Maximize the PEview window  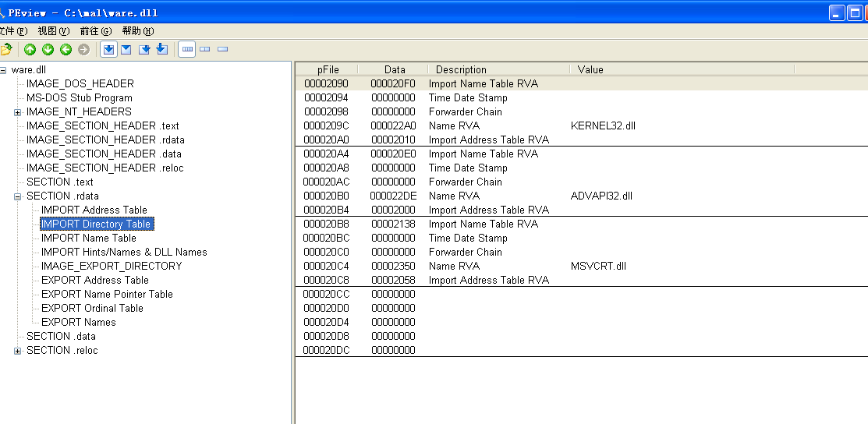tap(854, 12)
